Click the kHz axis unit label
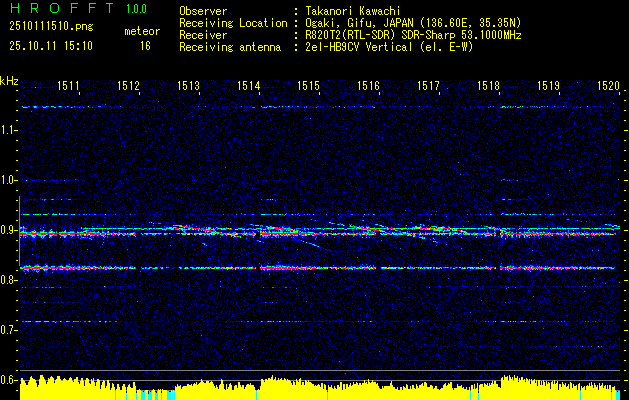The width and height of the screenshot is (629, 400). (x=9, y=81)
